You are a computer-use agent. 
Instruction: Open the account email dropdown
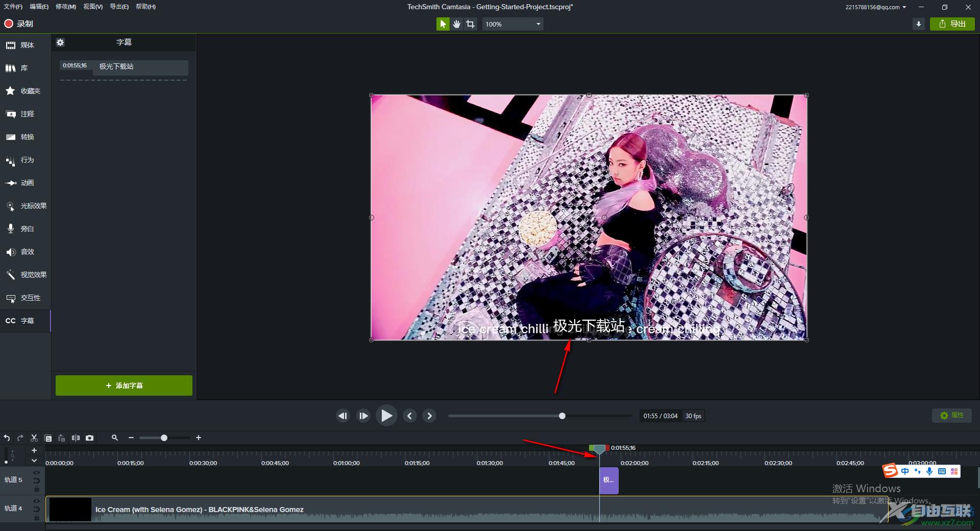click(x=876, y=7)
